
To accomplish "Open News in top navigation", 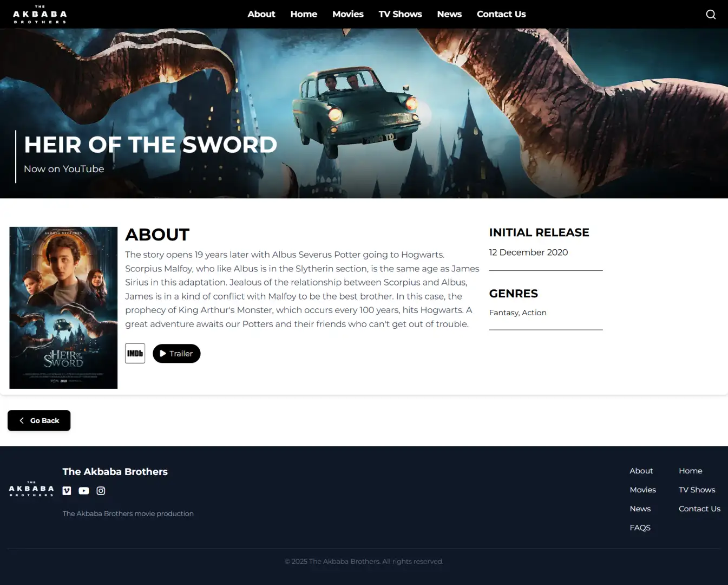I will [449, 14].
